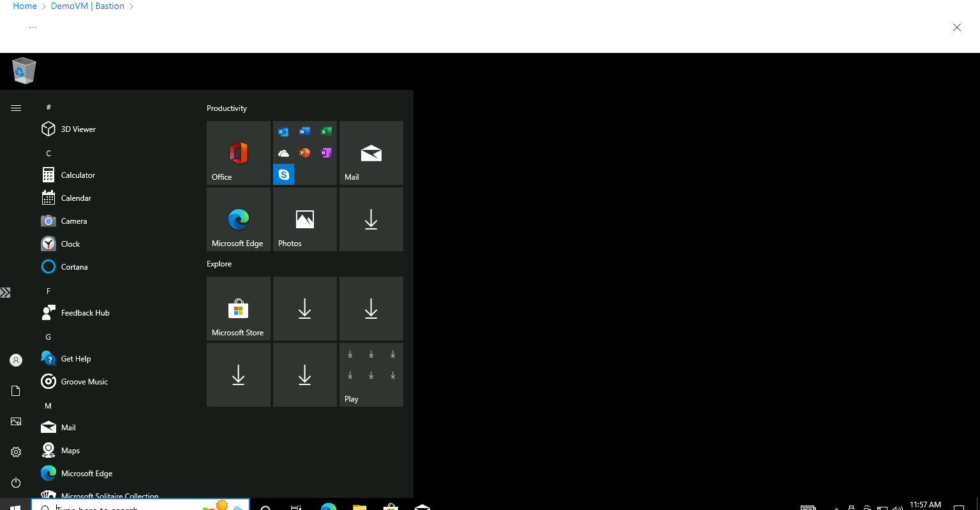The height and width of the screenshot is (510, 980).
Task: Expand Start menu hamburger navigation
Action: click(x=16, y=108)
